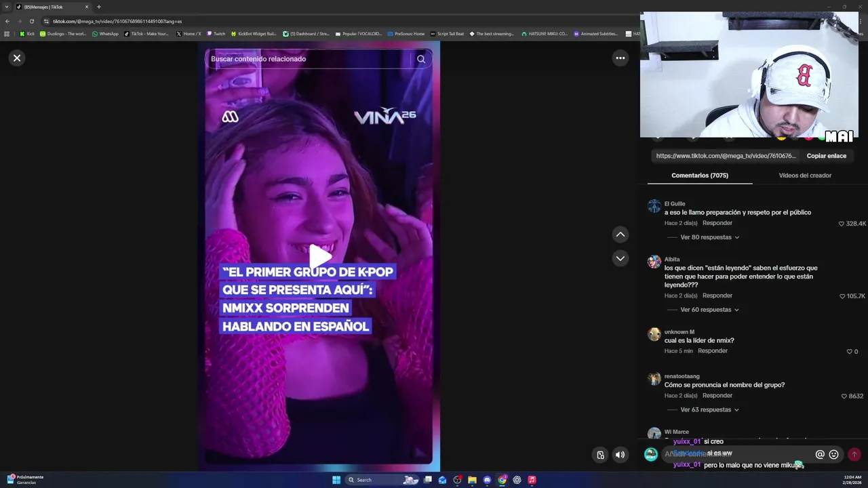Open OBS Studio from the taskbar

tap(457, 480)
